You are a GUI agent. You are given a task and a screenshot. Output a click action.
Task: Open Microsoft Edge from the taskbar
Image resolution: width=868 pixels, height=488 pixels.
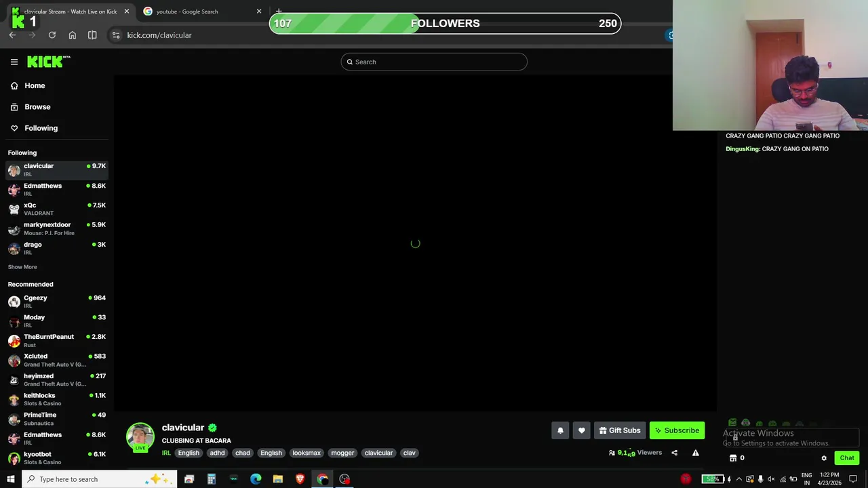click(x=256, y=479)
